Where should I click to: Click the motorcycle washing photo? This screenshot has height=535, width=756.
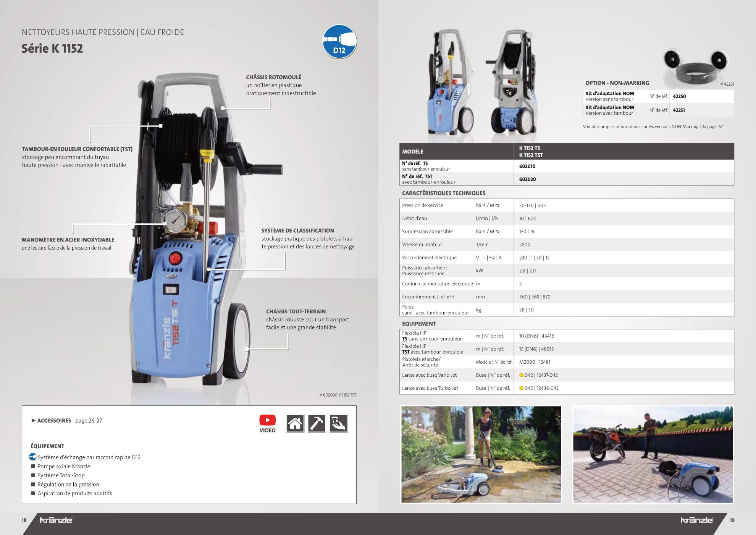click(x=653, y=454)
